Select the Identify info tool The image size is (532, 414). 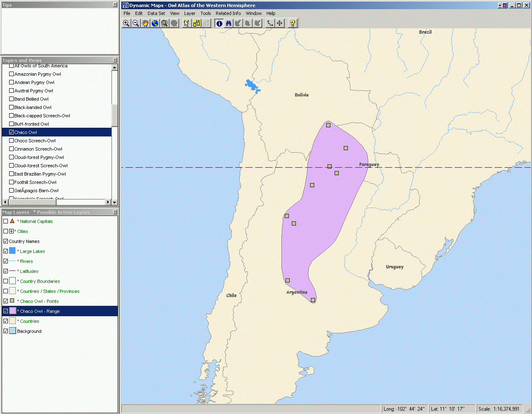219,23
